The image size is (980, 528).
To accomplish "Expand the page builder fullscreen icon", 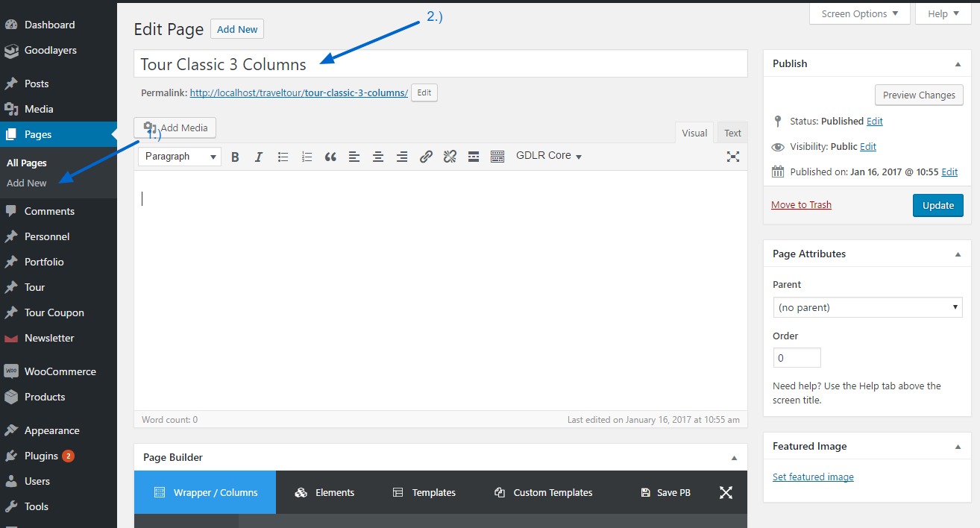I will pos(726,492).
